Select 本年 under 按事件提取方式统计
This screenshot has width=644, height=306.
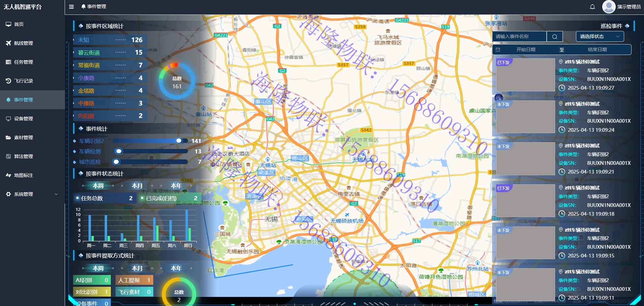pyautogui.click(x=176, y=268)
